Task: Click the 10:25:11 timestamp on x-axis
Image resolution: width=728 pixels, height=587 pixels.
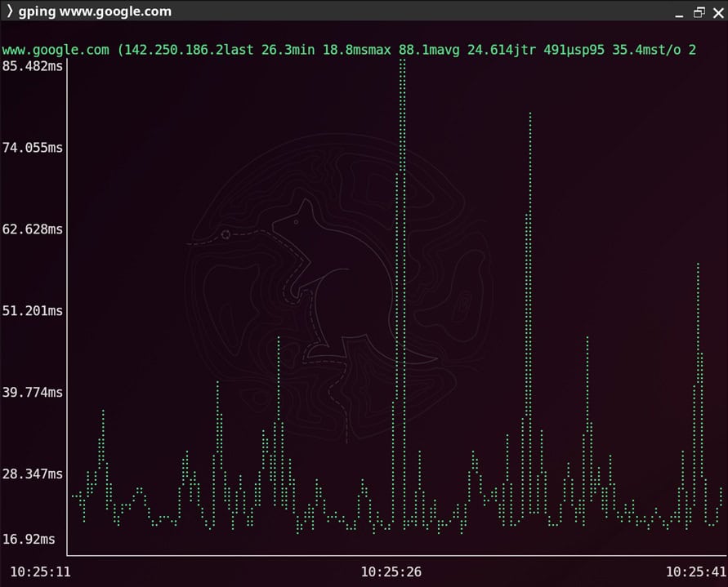Action: click(40, 571)
